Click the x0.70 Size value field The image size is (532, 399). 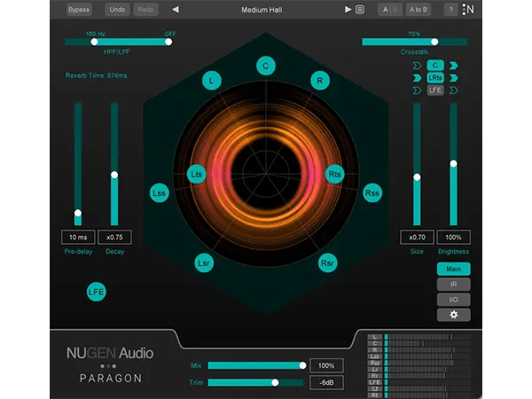coord(417,237)
